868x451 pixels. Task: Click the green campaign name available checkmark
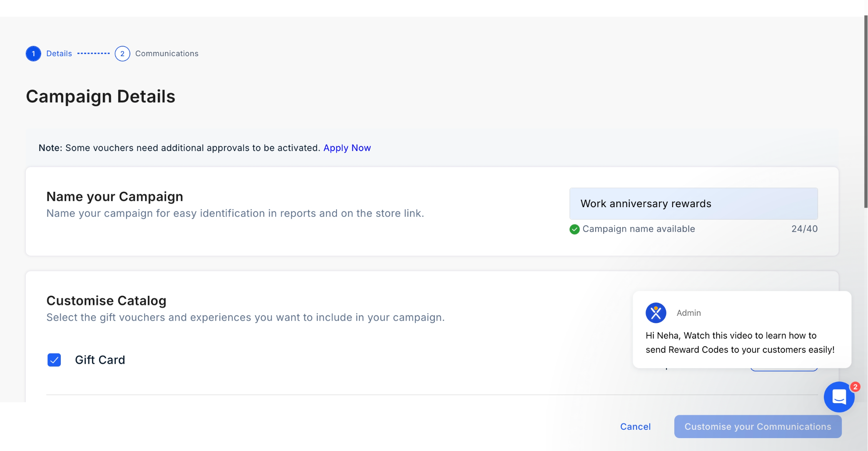(x=574, y=229)
